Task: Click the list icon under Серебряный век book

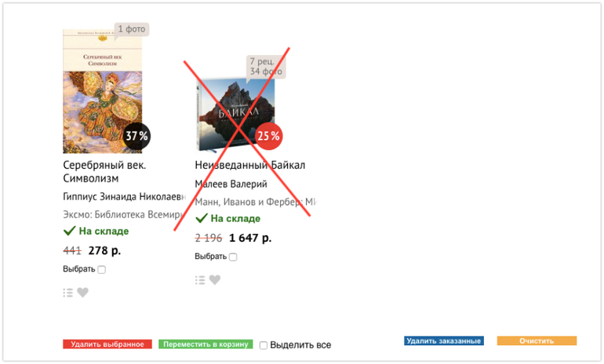Action: (x=67, y=293)
